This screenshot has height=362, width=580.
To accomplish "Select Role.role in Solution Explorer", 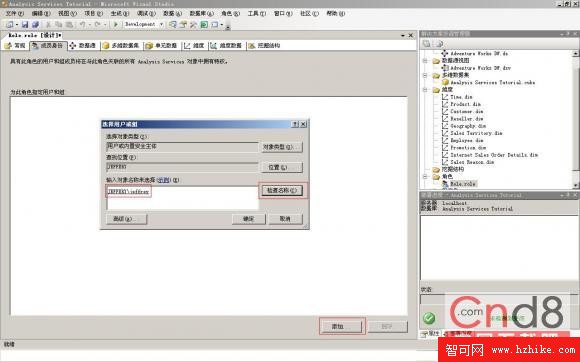I will [x=463, y=184].
